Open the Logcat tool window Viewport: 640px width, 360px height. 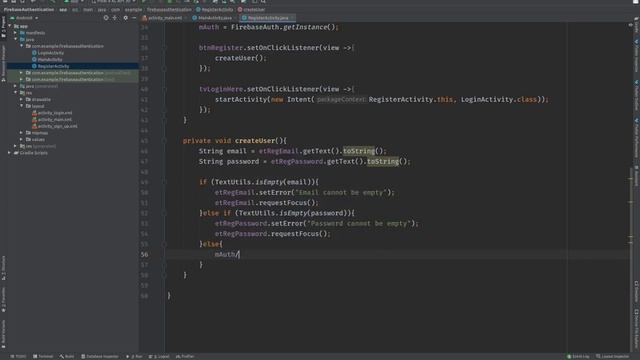(160, 356)
